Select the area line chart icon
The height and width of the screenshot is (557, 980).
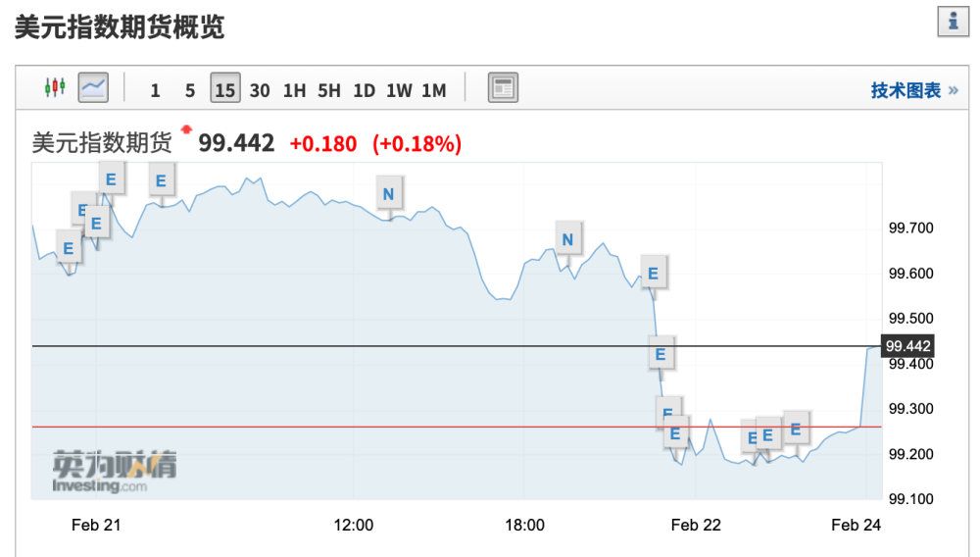coord(93,87)
